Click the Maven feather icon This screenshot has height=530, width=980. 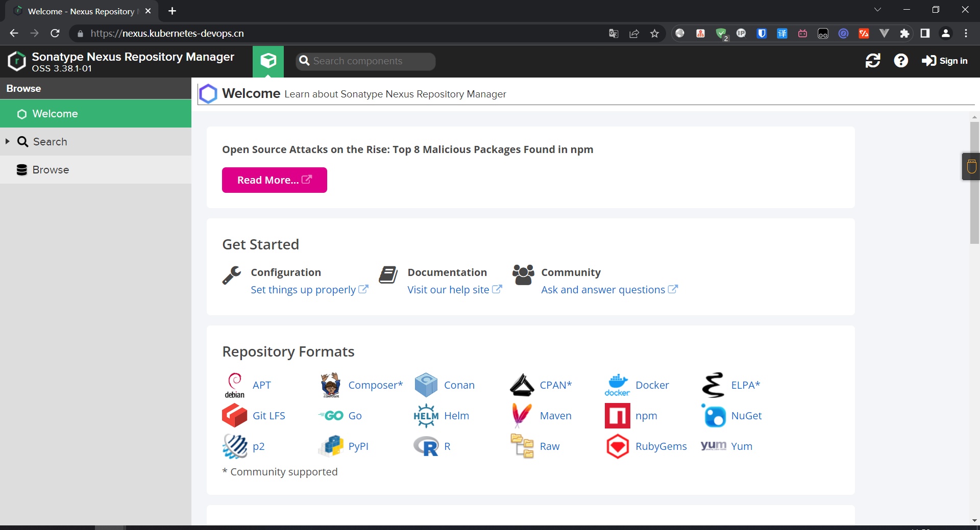[522, 415]
